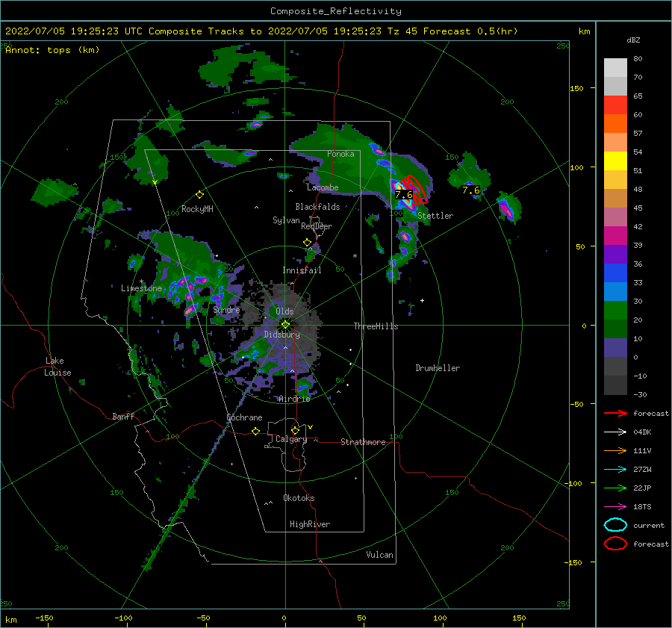672x628 pixels.
Task: Click the 7.6 tops label on isolated eastern cell
Action: (x=471, y=190)
